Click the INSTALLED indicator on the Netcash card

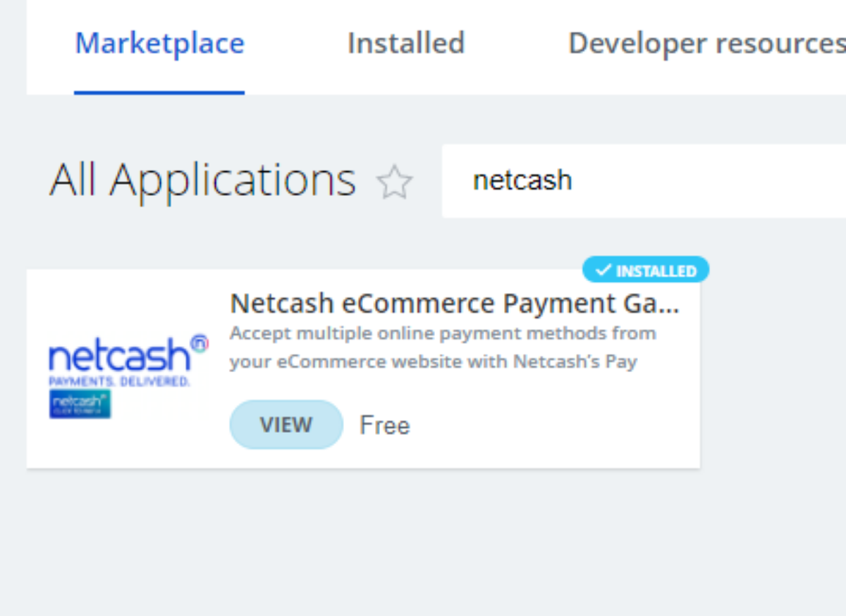click(645, 269)
